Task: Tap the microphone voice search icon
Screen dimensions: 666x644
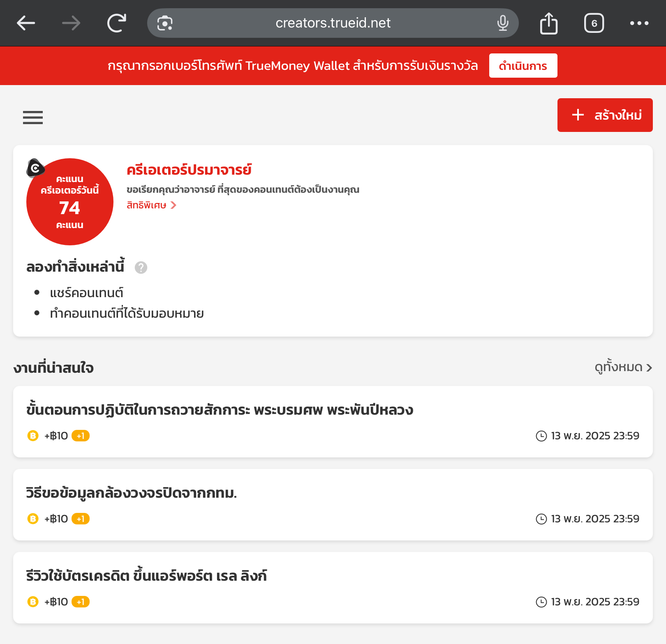Action: 502,23
